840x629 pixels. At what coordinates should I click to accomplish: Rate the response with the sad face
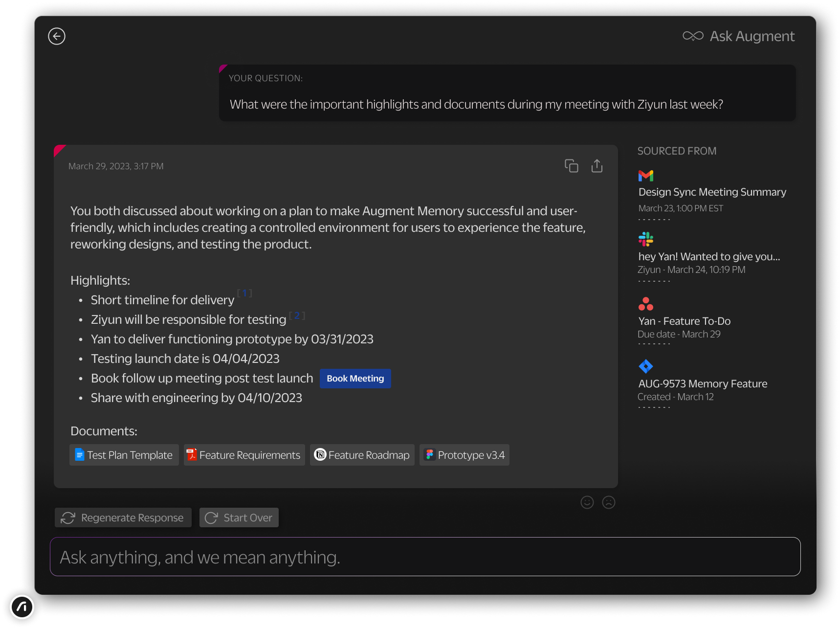[x=609, y=502]
